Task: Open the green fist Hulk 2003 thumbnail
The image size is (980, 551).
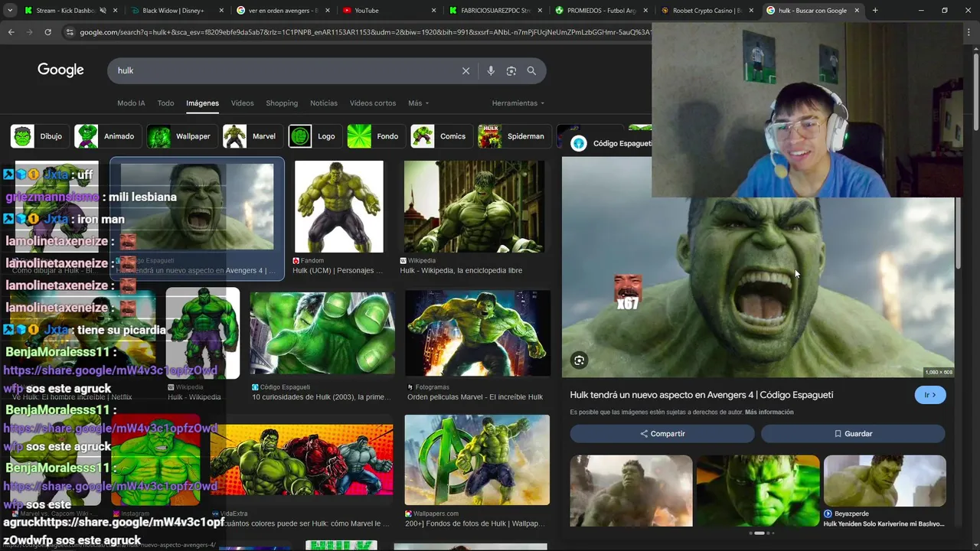Action: point(322,334)
